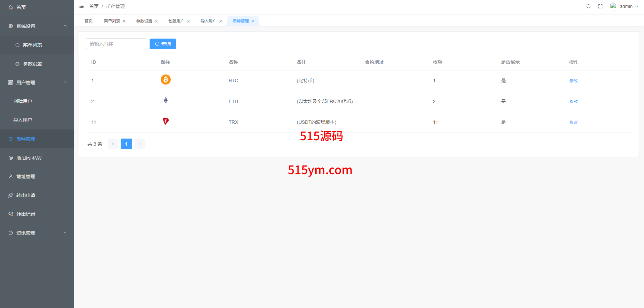Switch to the 导入用户 tab
Viewport: 644px width, 308px height.
208,21
